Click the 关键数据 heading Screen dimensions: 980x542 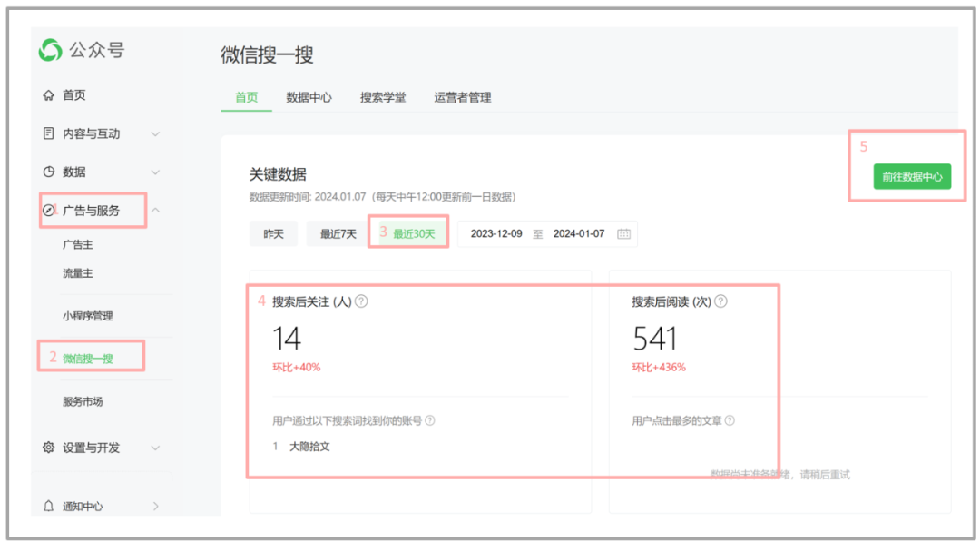point(278,174)
